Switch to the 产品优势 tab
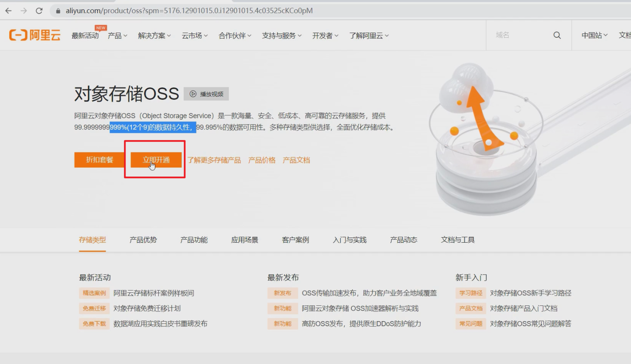The width and height of the screenshot is (631, 364). click(x=143, y=240)
